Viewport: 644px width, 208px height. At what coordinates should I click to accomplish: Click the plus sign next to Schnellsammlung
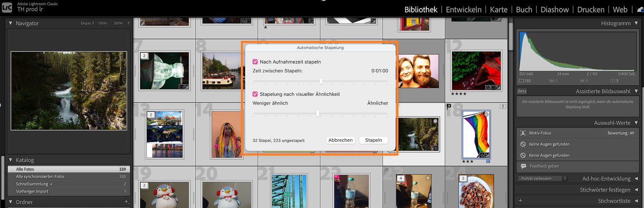point(51,184)
